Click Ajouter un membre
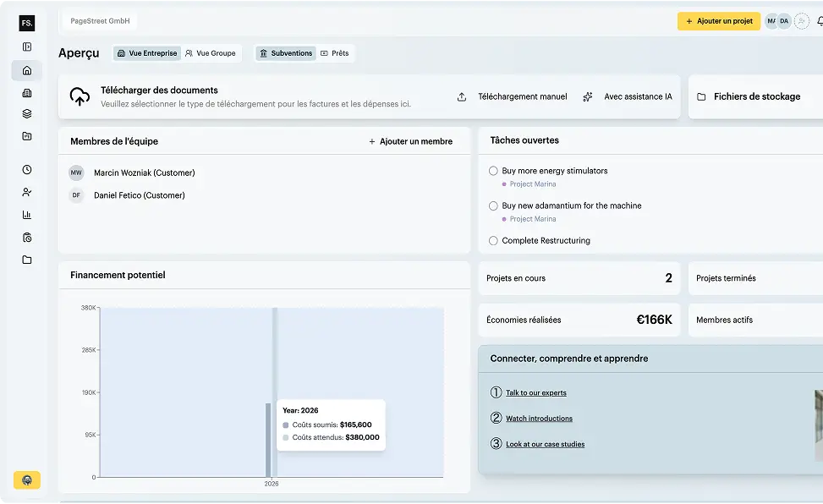The image size is (823, 504). [x=410, y=141]
